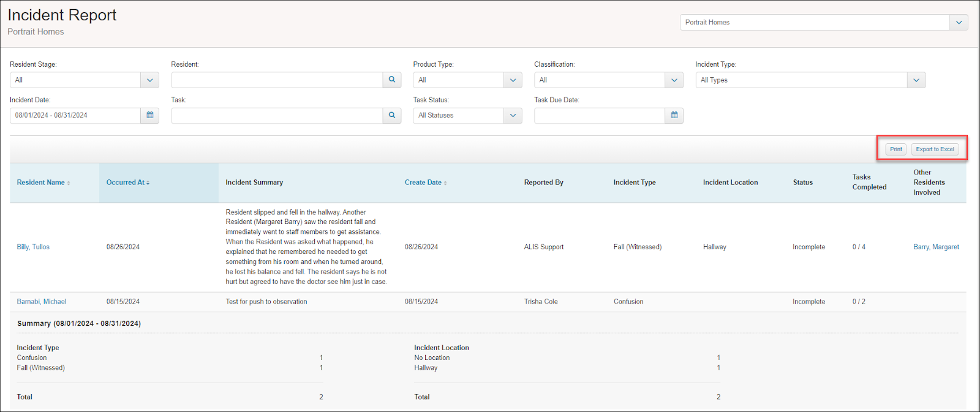
Task: Click the Hallway incident location cell
Action: click(x=715, y=247)
